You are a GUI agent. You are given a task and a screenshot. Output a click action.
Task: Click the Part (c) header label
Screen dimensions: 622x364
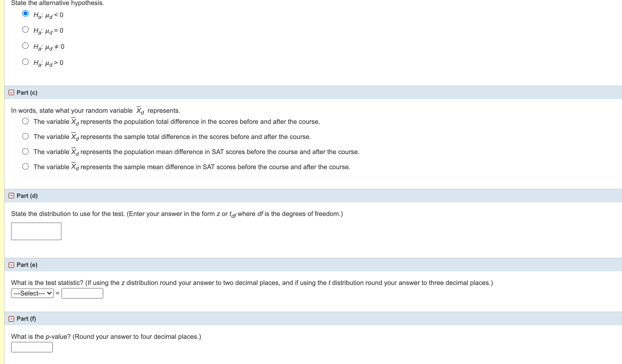point(27,93)
